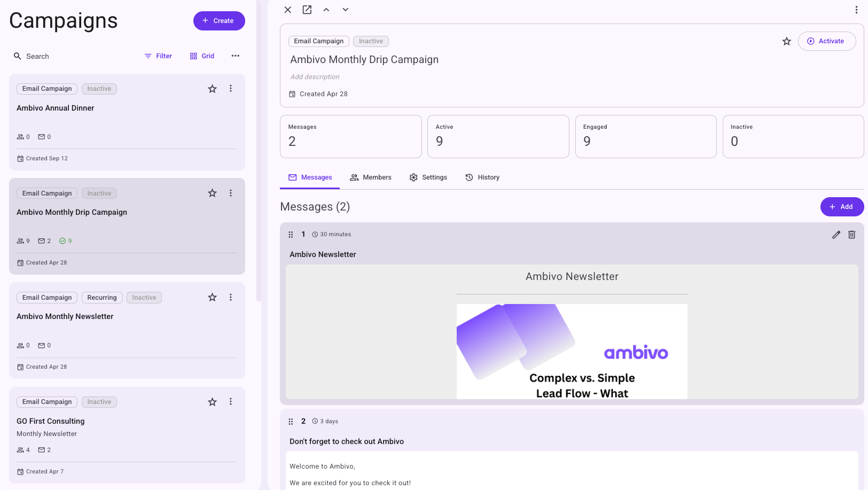Switch to the Members tab
Image resolution: width=868 pixels, height=490 pixels.
click(371, 177)
